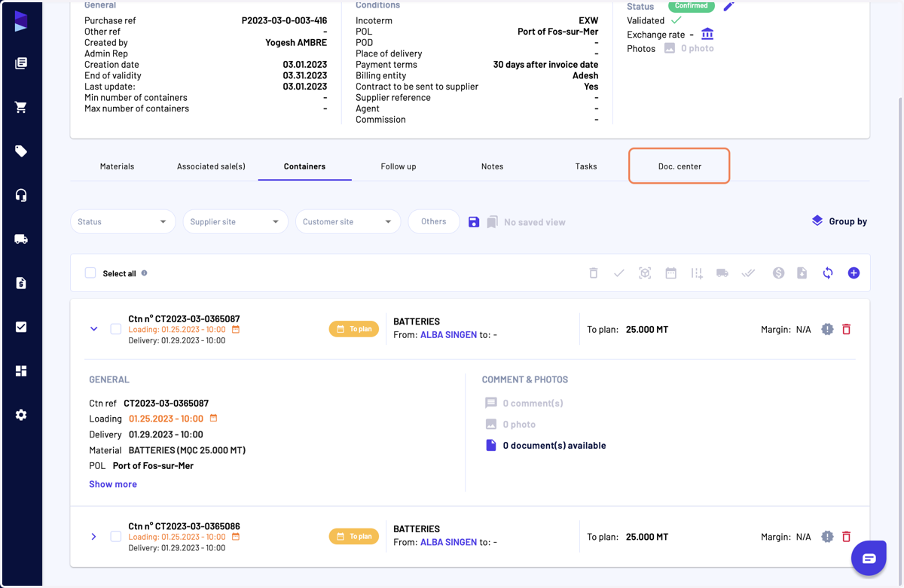This screenshot has width=904, height=588.
Task: Switch to the Materials tab
Action: pos(117,166)
